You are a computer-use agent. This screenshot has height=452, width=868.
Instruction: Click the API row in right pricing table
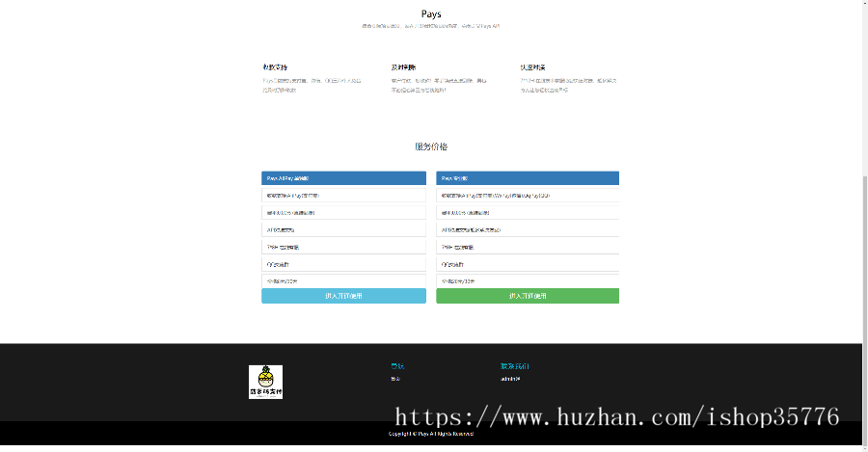[x=528, y=229]
